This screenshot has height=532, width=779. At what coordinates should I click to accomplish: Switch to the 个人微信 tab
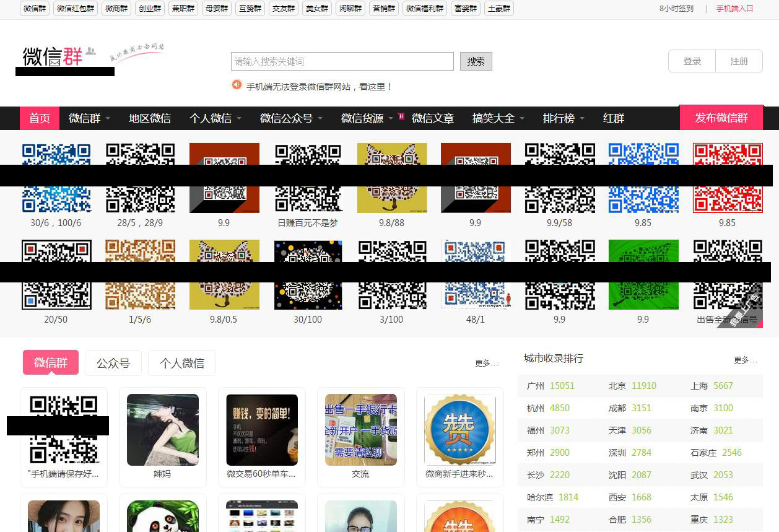(181, 364)
